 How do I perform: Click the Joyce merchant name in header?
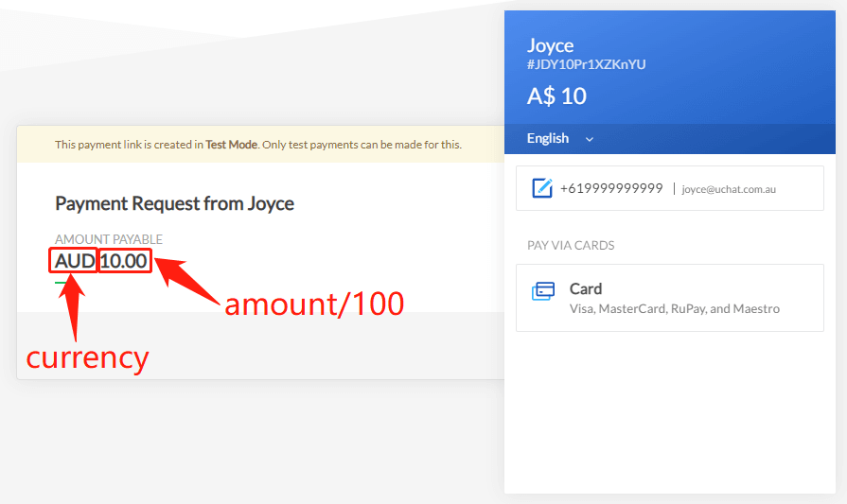point(550,45)
